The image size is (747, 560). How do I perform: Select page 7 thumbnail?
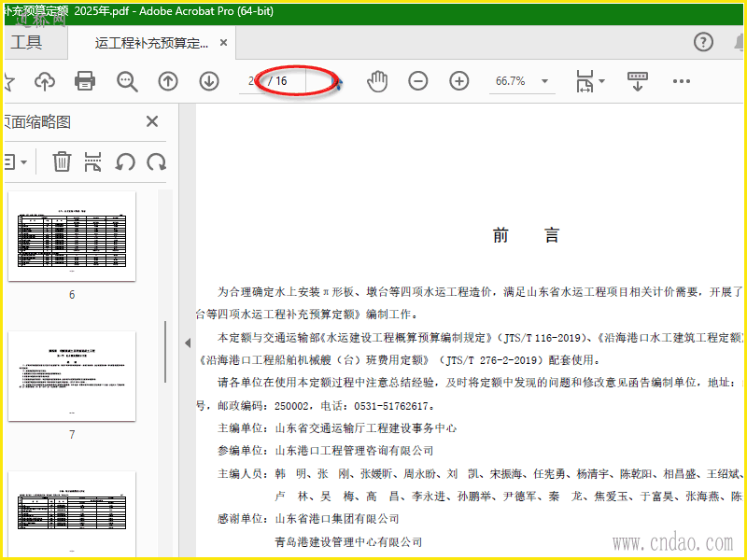tap(72, 376)
